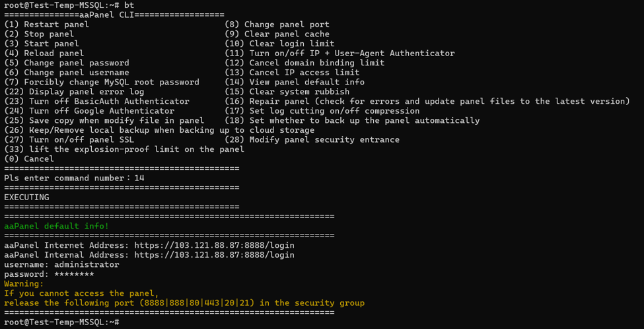Click the green aaPanel default info heading
The image size is (644, 329).
(x=56, y=226)
